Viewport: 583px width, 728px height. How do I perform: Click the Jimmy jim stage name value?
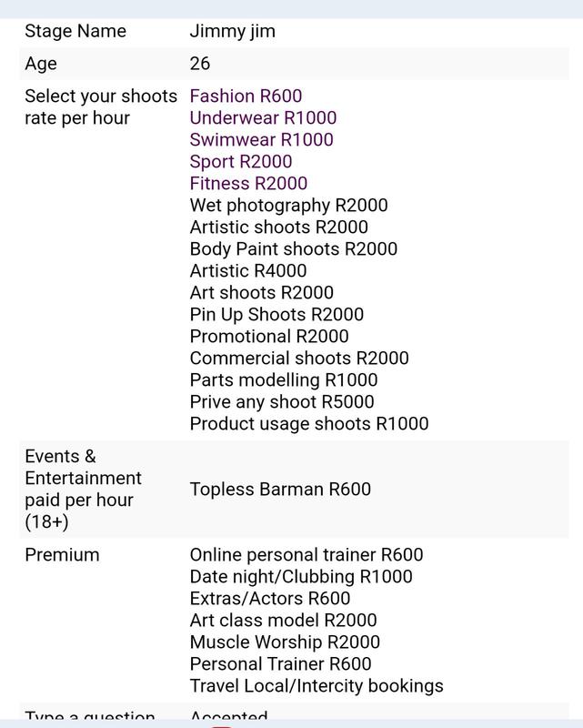(x=232, y=31)
